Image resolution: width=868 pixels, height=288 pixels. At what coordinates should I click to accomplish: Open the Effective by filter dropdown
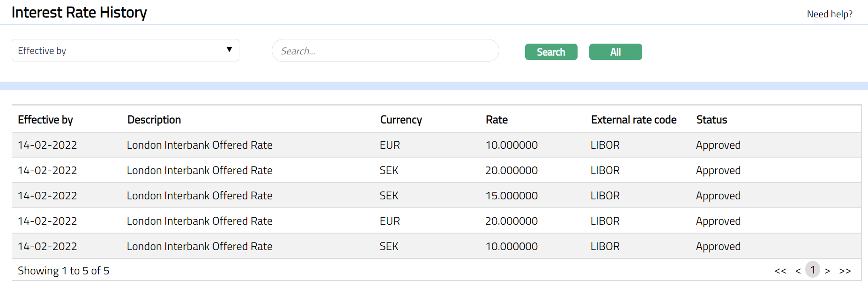(125, 50)
